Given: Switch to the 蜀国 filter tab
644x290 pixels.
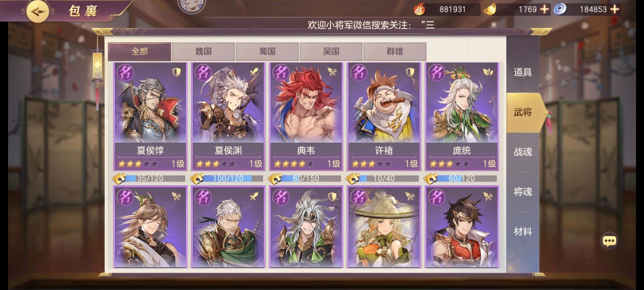Looking at the screenshot, I should coord(267,52).
